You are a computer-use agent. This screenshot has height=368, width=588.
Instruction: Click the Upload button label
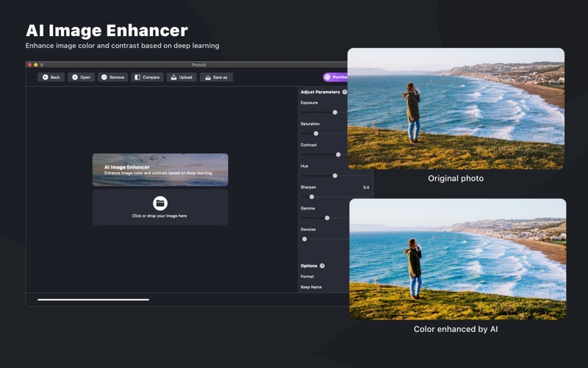point(186,77)
